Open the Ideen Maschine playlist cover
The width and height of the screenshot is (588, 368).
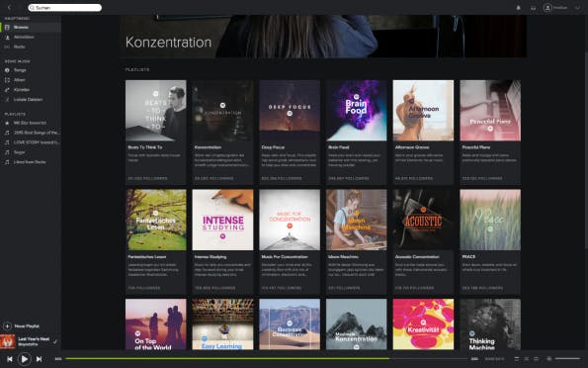[x=356, y=220]
